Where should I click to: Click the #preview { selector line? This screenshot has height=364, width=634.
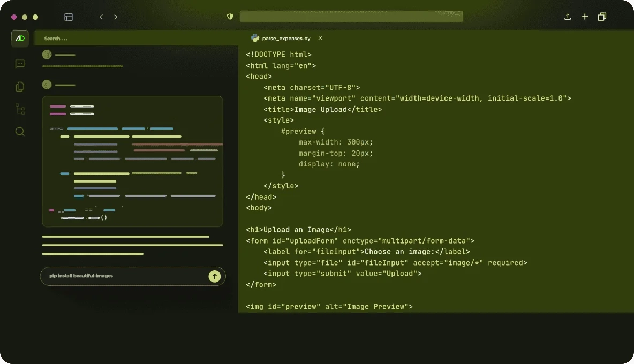[303, 131]
